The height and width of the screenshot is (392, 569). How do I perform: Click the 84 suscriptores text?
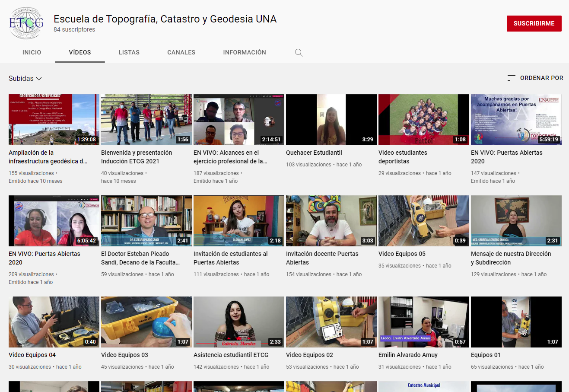click(74, 29)
